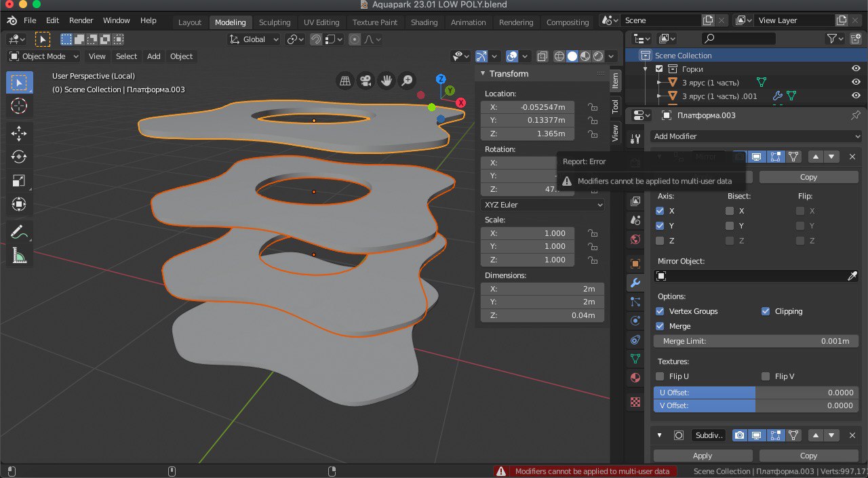The height and width of the screenshot is (478, 868).
Task: Switch to camera view icon
Action: (366, 81)
